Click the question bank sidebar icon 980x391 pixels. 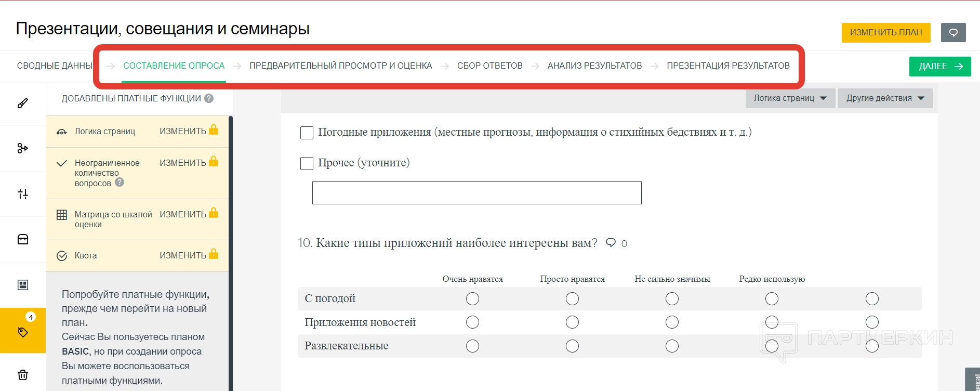pos(23,239)
